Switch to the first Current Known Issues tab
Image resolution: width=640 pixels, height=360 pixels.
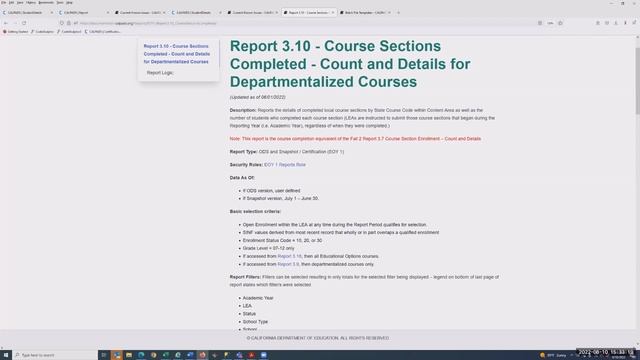point(140,13)
